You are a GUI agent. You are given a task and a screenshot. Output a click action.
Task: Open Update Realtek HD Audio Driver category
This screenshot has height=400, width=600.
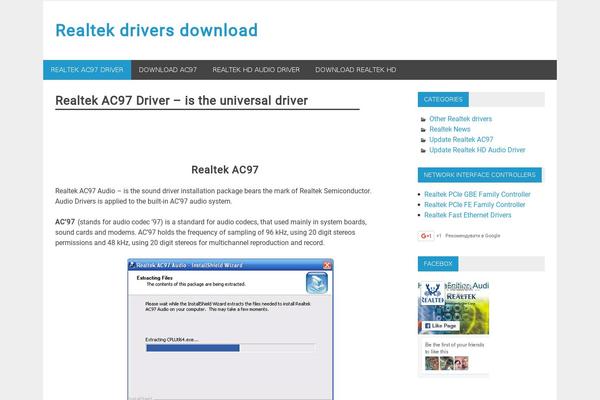[477, 150]
